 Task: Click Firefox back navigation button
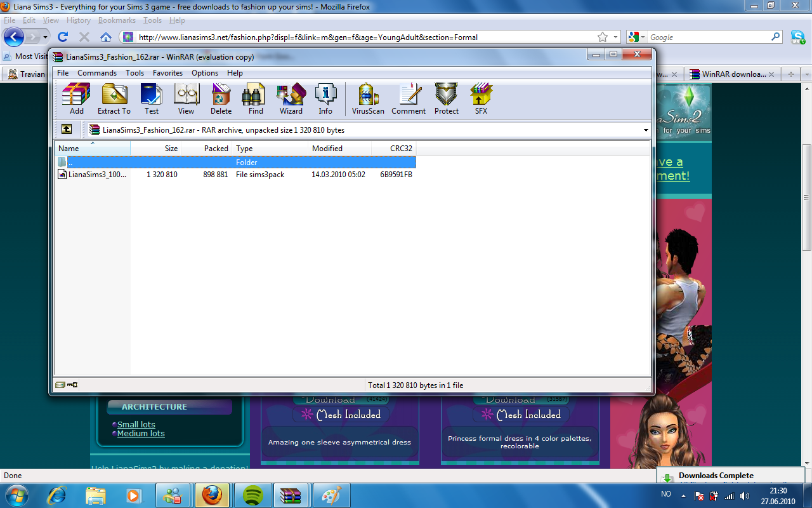point(14,37)
